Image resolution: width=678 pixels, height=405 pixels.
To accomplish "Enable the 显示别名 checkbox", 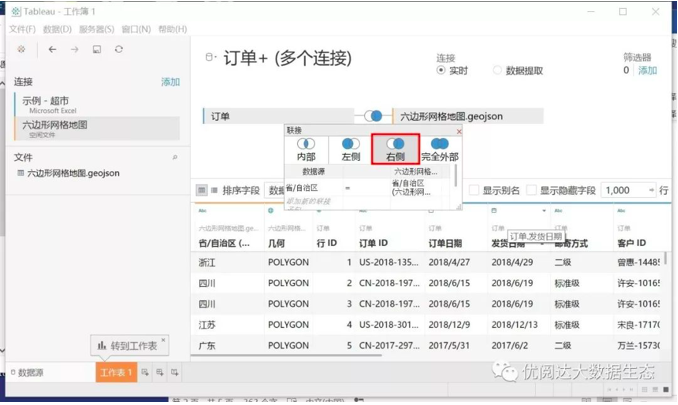I will (x=474, y=190).
